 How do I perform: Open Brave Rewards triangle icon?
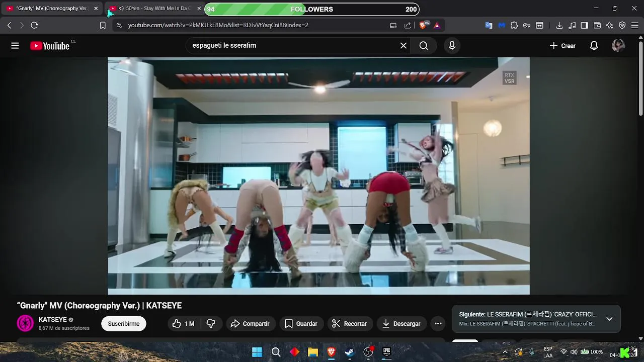[437, 25]
